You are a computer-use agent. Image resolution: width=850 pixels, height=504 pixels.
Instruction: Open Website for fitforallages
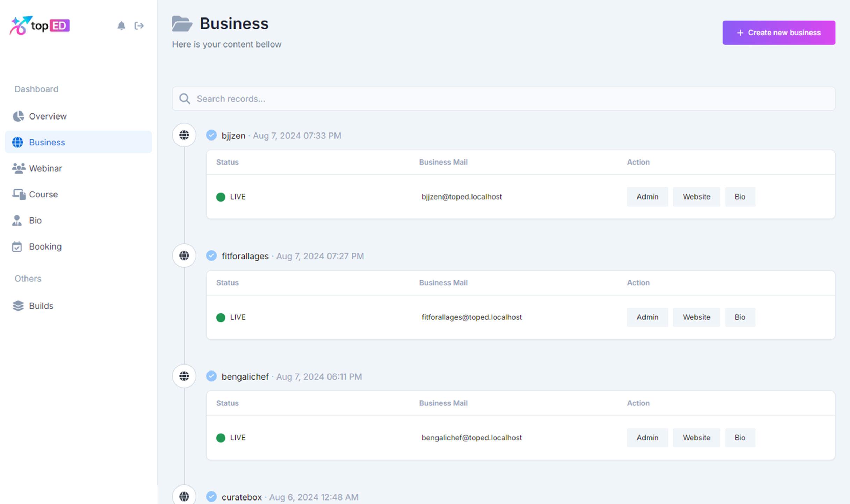click(697, 317)
